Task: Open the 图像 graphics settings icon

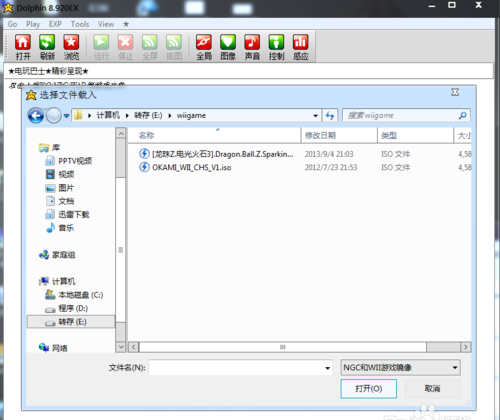Action: pos(228,47)
